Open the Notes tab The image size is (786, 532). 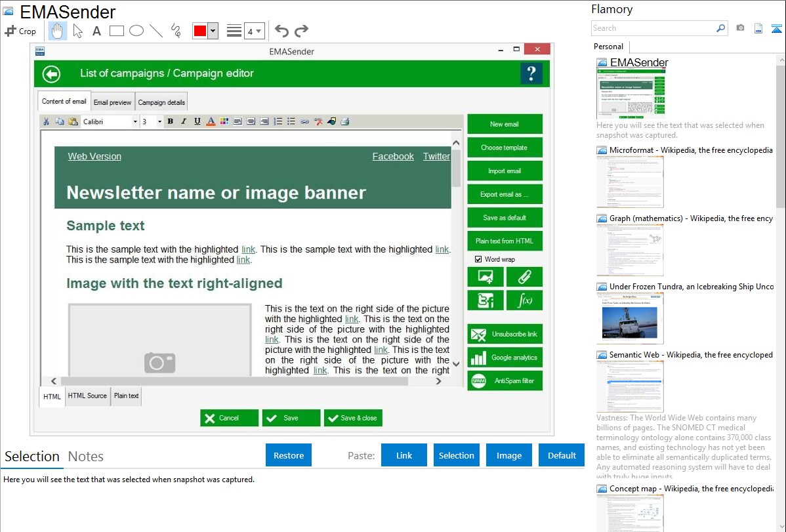86,457
